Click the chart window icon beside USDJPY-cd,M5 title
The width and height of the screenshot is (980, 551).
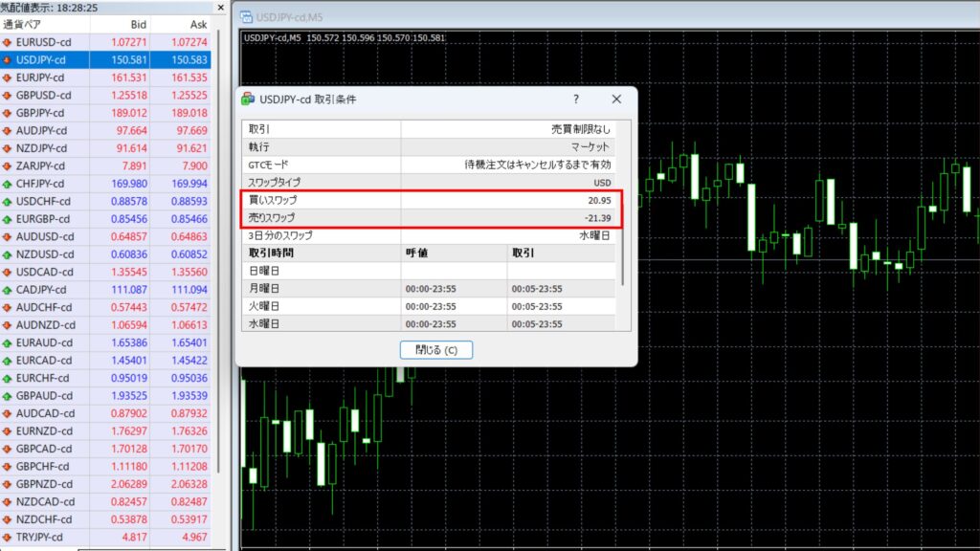[x=247, y=16]
